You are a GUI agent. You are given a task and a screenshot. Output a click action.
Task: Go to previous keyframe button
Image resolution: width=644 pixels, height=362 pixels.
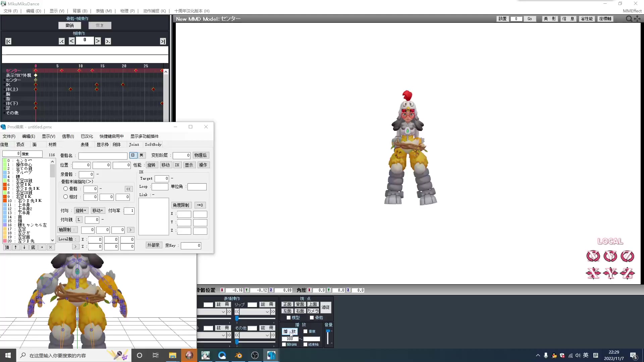(x=62, y=41)
